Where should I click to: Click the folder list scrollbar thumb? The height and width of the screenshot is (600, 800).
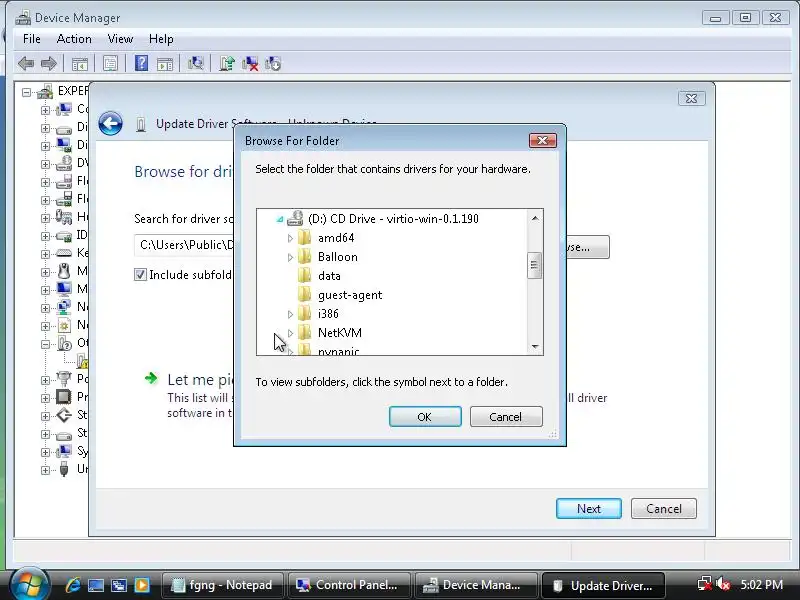[534, 265]
